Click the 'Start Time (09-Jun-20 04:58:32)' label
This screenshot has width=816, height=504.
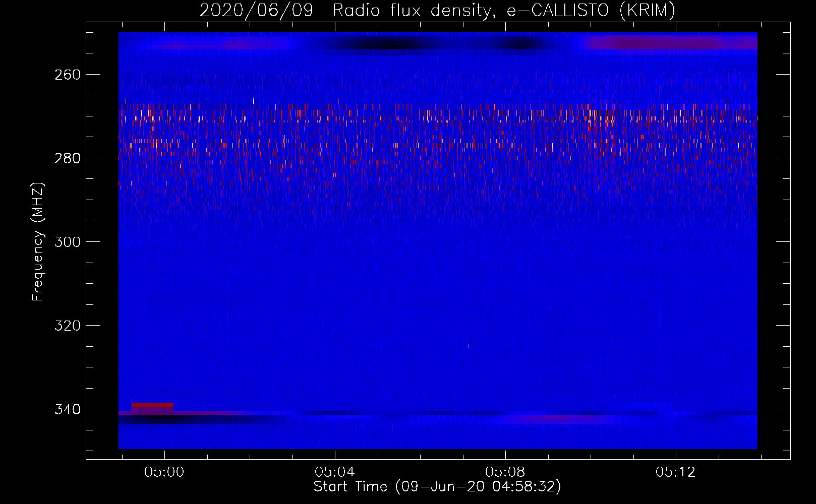[x=437, y=487]
